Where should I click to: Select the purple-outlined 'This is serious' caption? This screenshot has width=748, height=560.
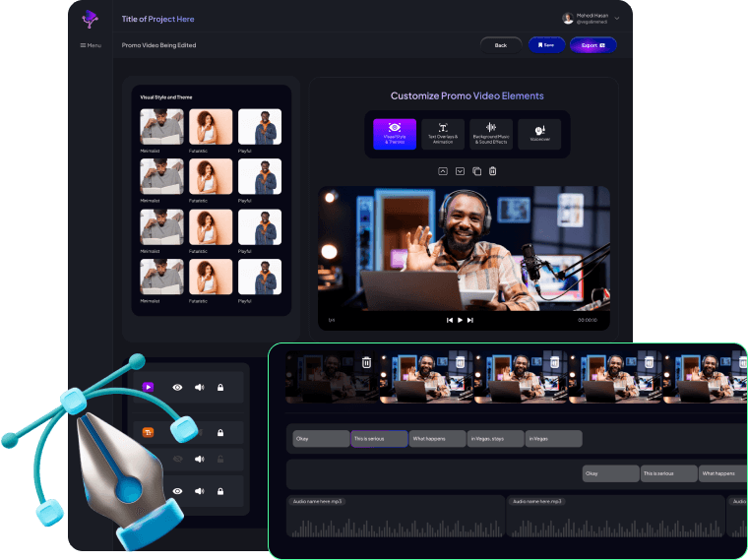[x=379, y=439]
